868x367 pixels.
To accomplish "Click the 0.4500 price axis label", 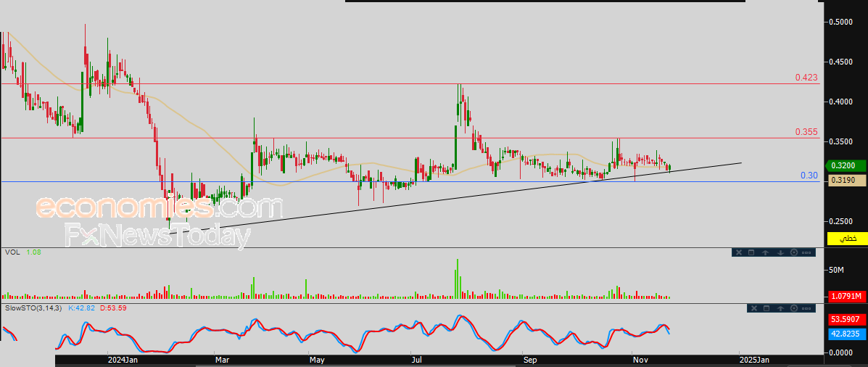I will pos(840,62).
